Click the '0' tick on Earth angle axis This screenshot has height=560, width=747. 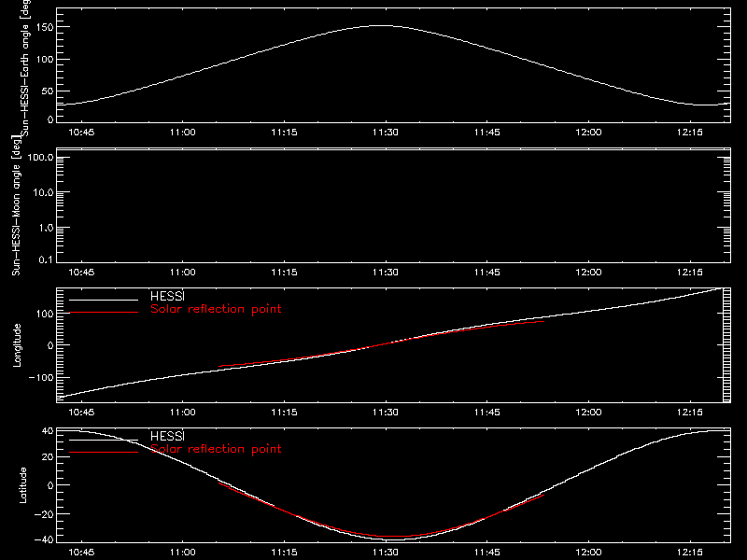click(x=50, y=119)
